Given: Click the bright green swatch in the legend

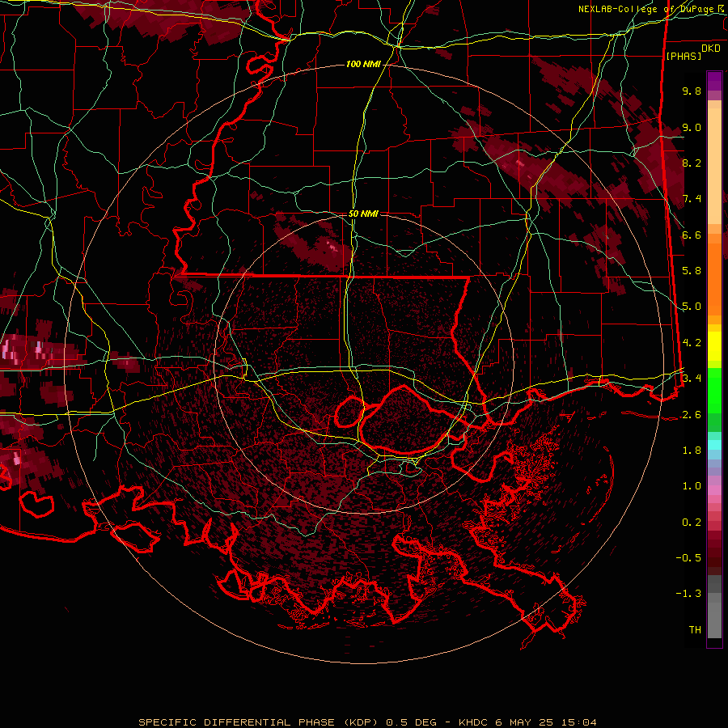Looking at the screenshot, I should tap(714, 391).
